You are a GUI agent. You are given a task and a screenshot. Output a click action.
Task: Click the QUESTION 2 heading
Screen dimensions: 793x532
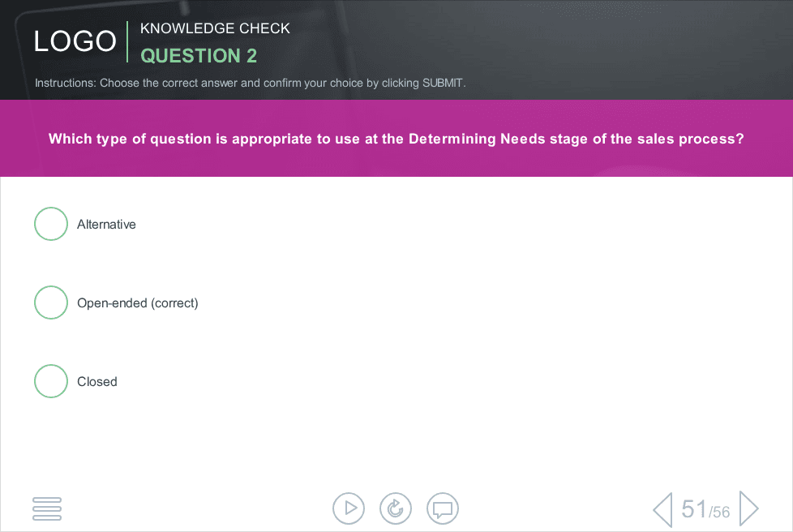click(199, 56)
